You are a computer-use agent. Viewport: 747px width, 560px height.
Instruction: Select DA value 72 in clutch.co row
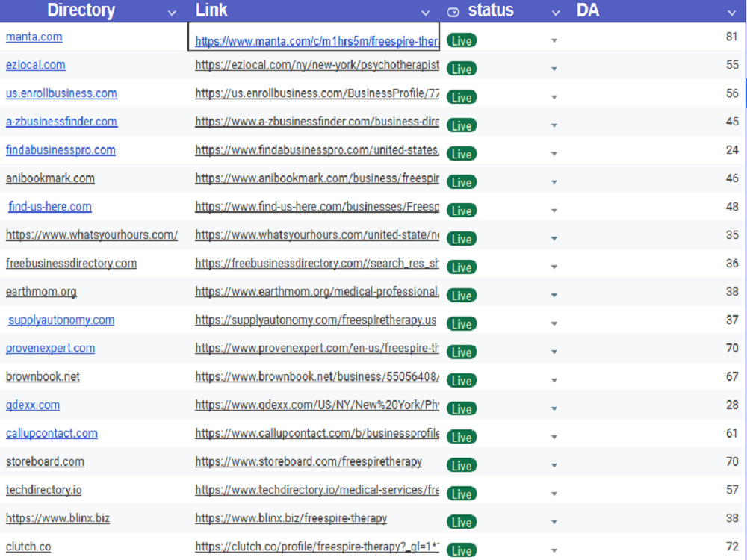[x=732, y=547]
